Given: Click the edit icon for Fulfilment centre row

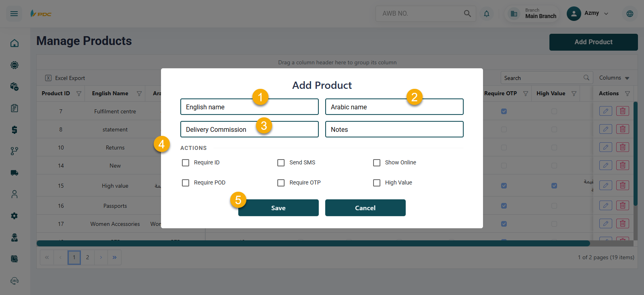Looking at the screenshot, I should coord(606,111).
